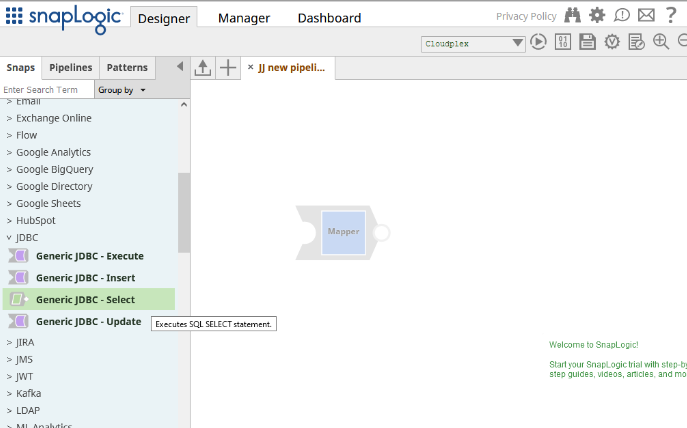Click the binoculars search icon
687x428 pixels.
[572, 15]
